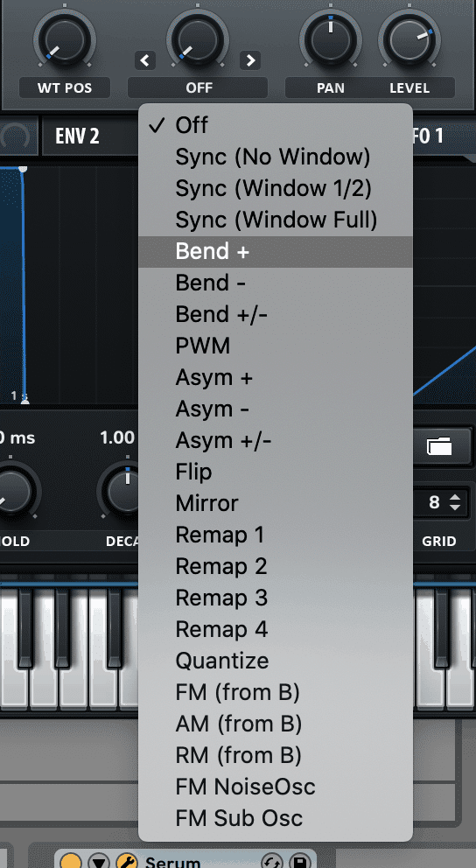Click the next warp mode right arrow

[x=250, y=59]
